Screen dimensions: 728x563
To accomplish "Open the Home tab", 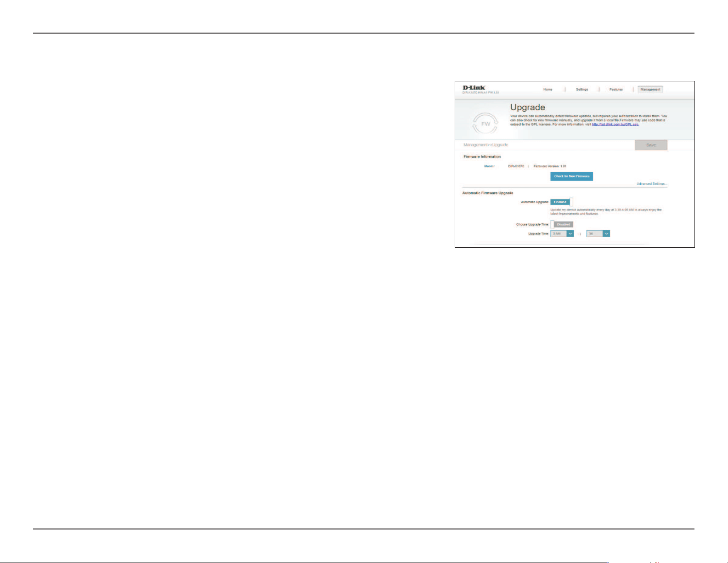I will [x=547, y=90].
